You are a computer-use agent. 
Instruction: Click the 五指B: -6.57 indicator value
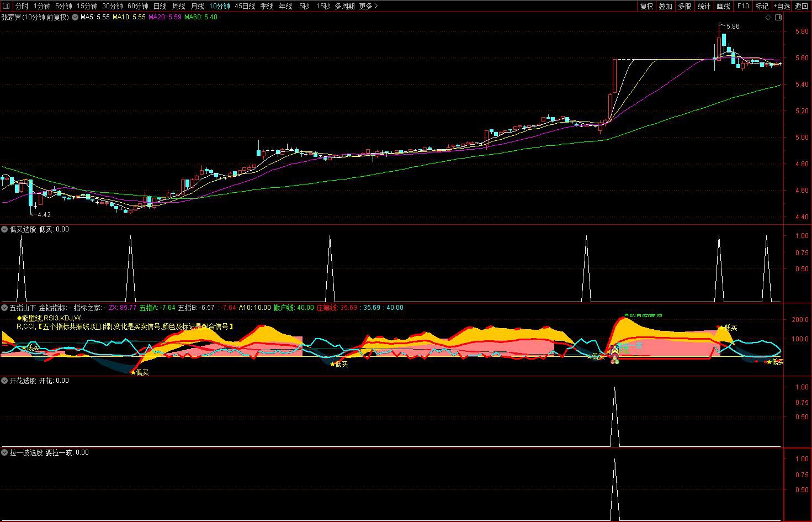click(196, 307)
